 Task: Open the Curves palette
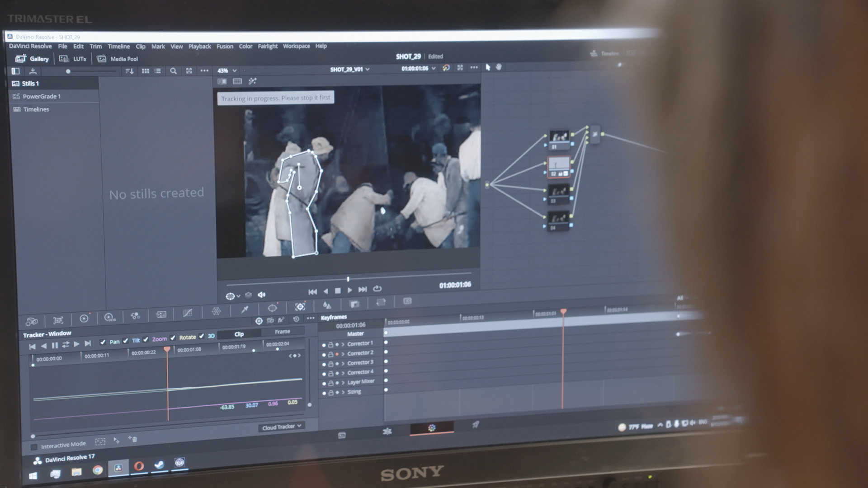(x=188, y=313)
